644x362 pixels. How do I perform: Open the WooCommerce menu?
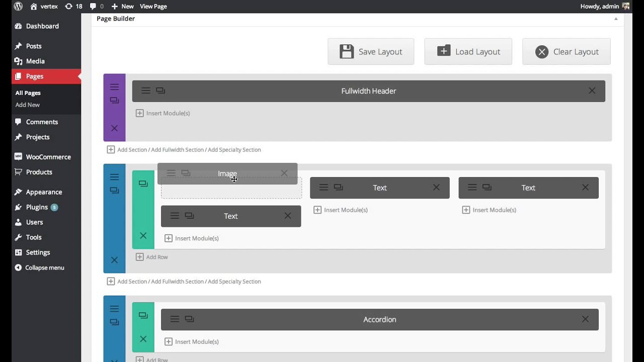point(48,157)
